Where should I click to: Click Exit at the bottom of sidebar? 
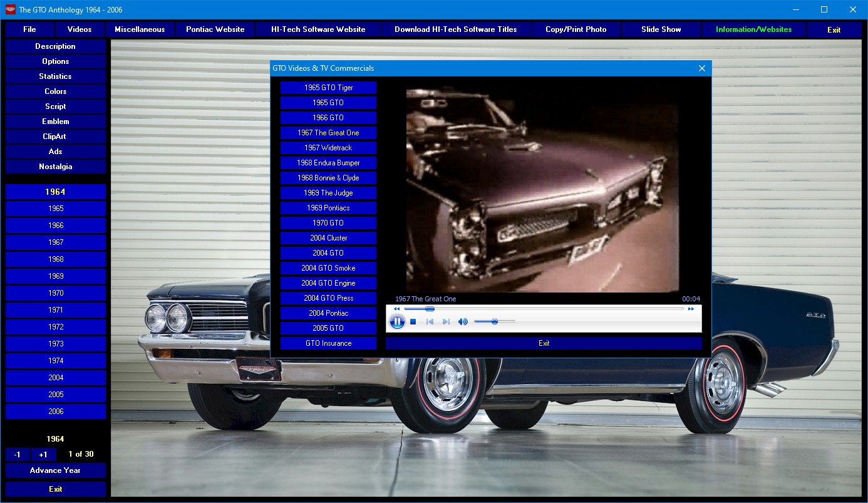pyautogui.click(x=56, y=489)
